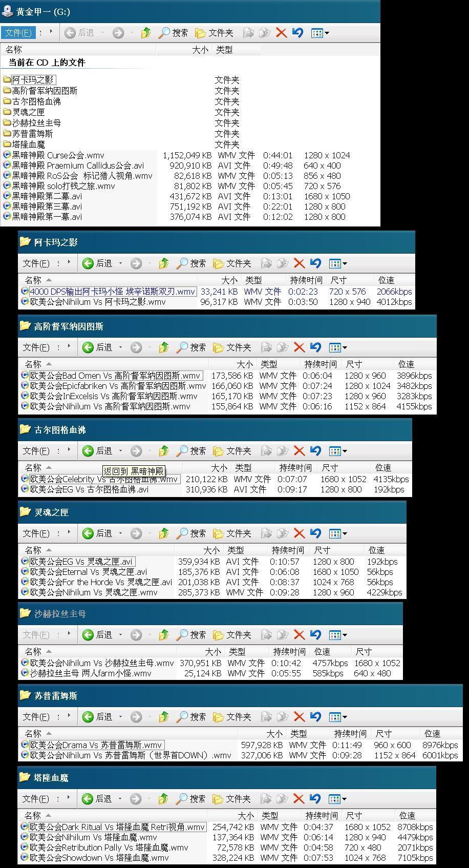Viewport: 469px width, 868px height.
Task: Click the Up folder icon in 苏普雷姆斯 window
Action: coord(163,717)
